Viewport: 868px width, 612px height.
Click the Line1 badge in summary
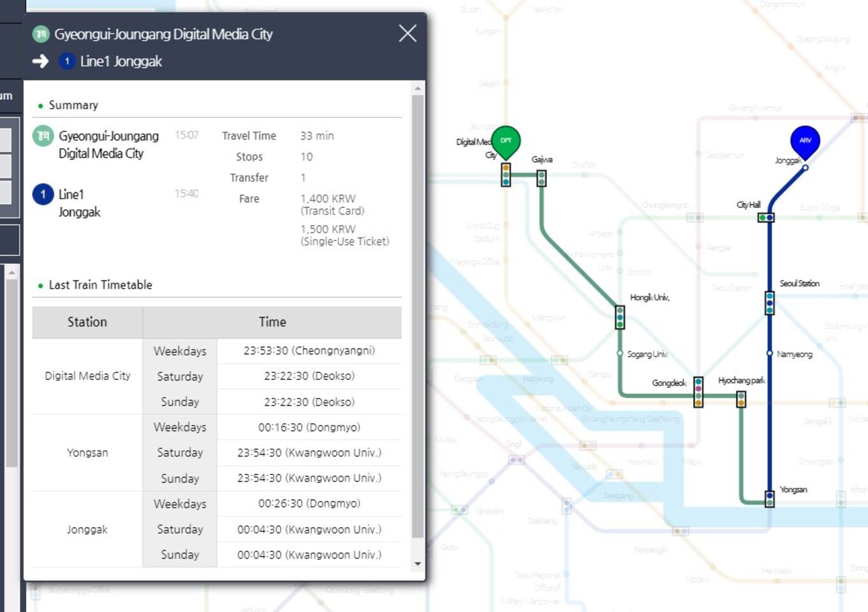(43, 194)
